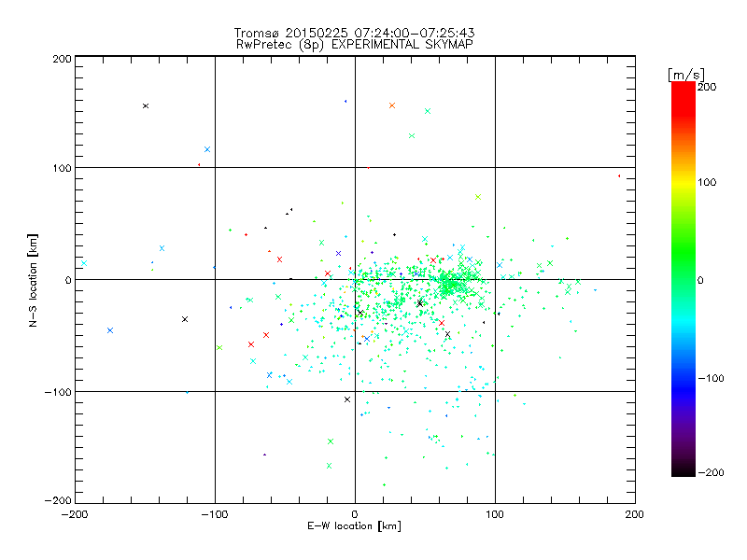Click the light blue x marker at the left plot edge
The image size is (747, 560).
[x=84, y=263]
